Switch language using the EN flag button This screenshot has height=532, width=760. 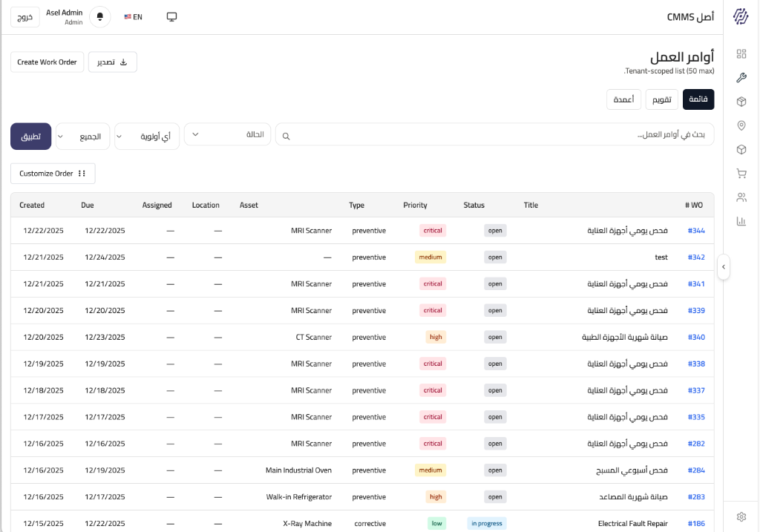coord(134,16)
